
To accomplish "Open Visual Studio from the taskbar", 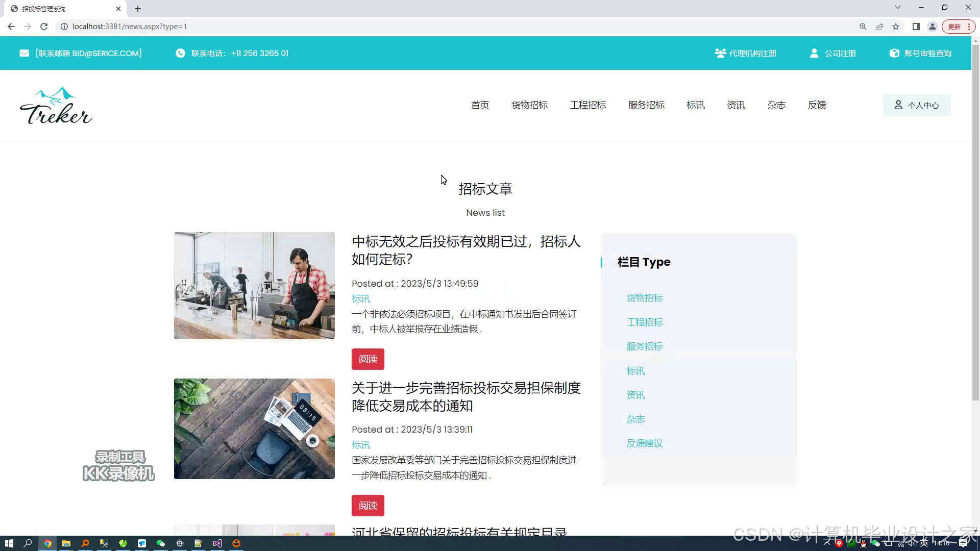I will click(217, 543).
